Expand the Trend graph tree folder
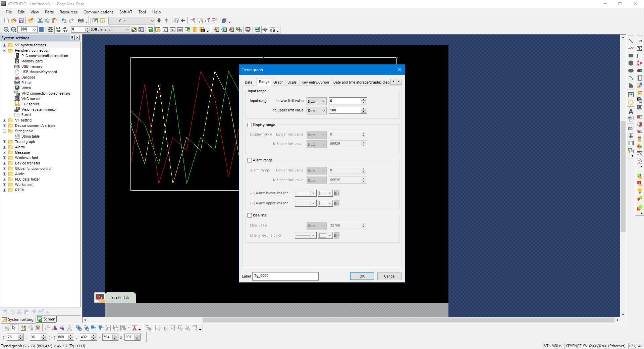 point(5,142)
